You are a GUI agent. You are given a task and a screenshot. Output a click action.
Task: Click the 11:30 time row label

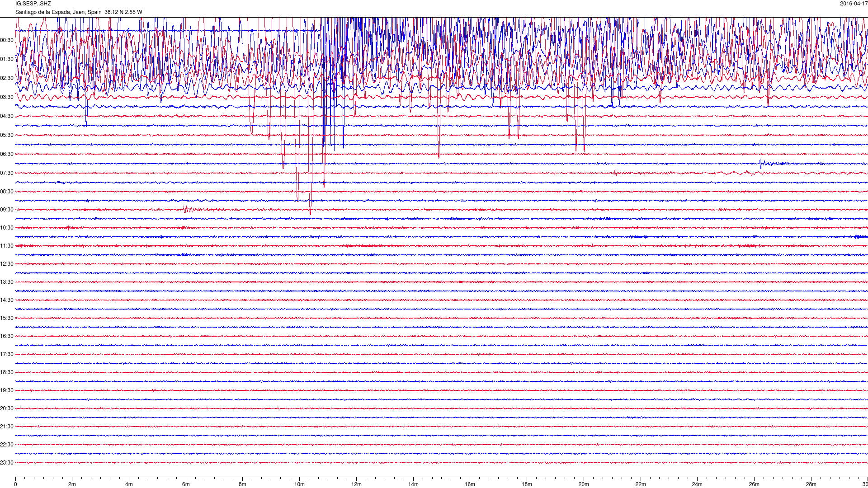[7, 246]
